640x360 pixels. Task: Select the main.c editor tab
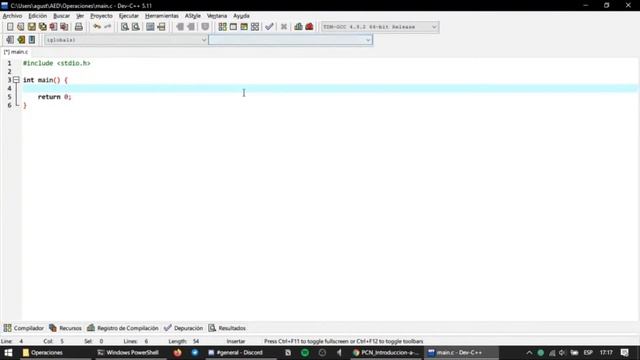tap(16, 52)
